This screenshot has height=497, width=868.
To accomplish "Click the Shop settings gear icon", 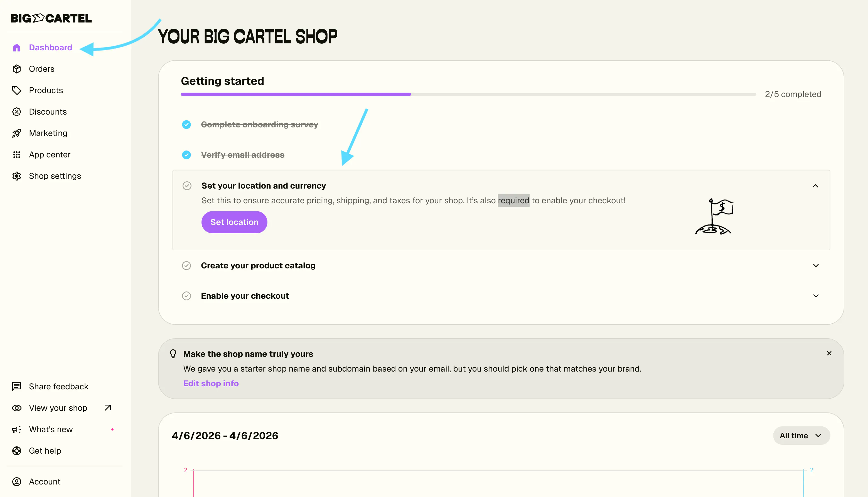I will (16, 176).
